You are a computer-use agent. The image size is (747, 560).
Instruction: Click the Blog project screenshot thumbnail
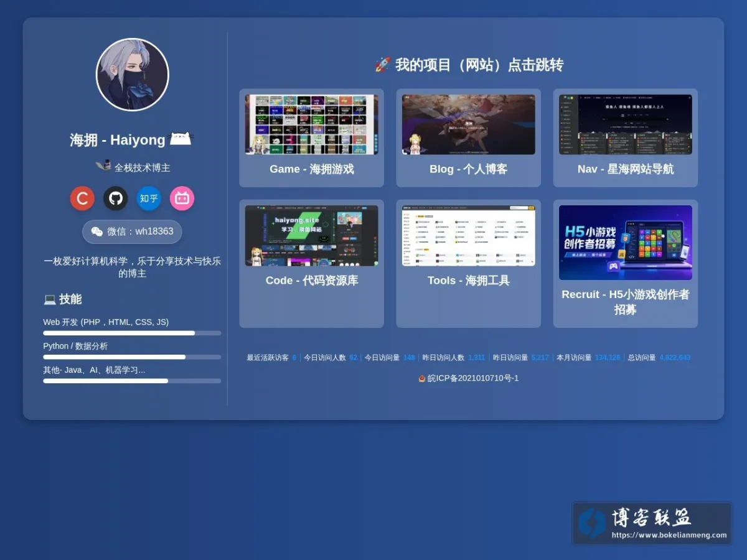point(468,124)
